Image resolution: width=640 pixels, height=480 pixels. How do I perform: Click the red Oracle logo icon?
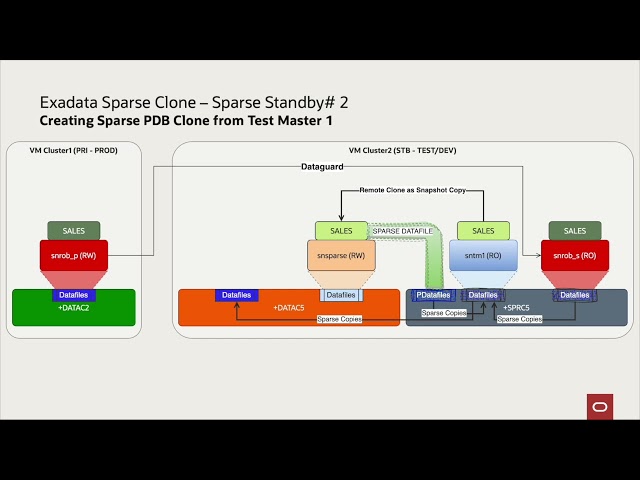600,407
